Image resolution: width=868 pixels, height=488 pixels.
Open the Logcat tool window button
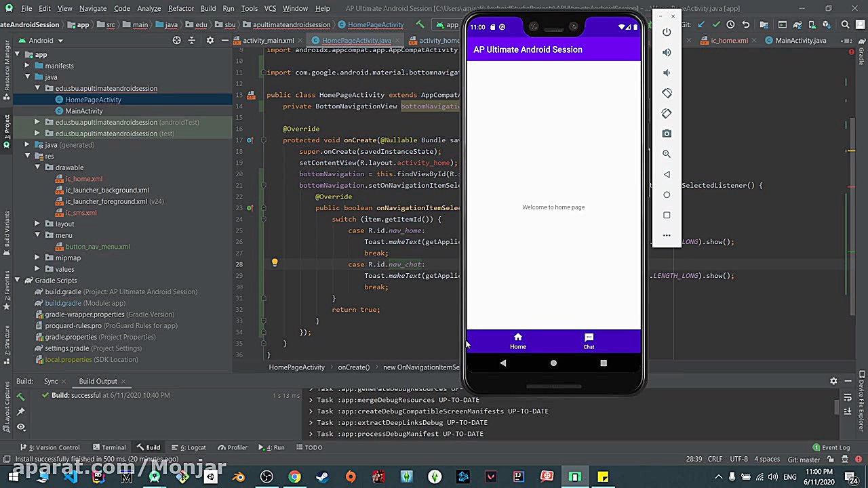[x=193, y=447]
